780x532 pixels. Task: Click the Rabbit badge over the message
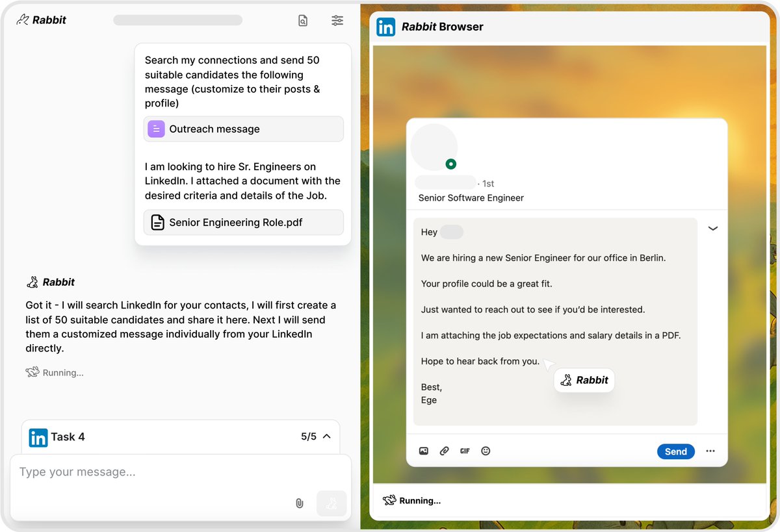[x=584, y=380]
